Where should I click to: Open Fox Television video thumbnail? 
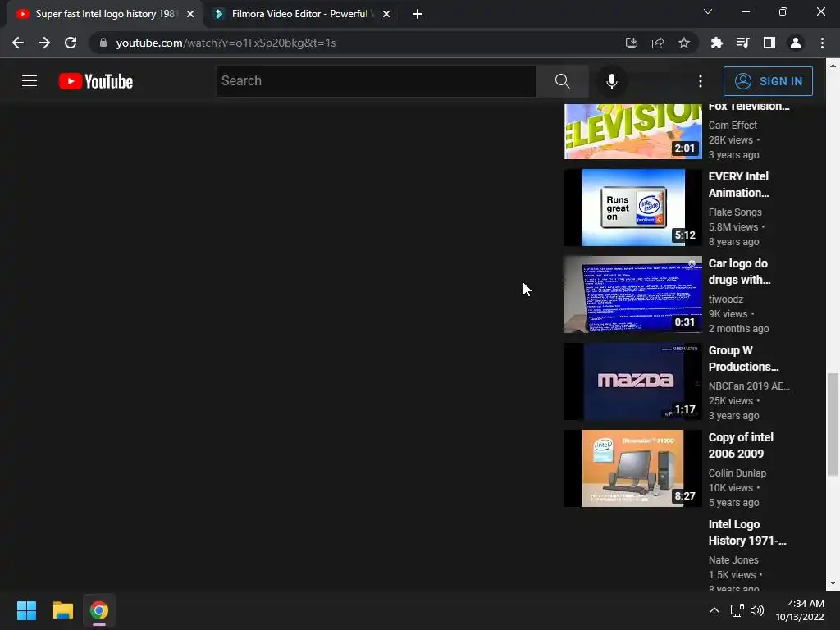click(633, 131)
